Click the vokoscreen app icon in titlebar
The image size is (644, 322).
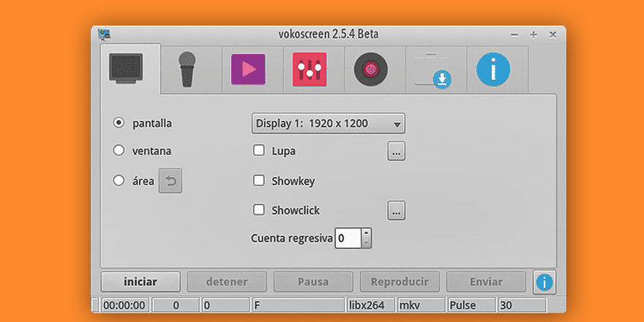point(104,34)
